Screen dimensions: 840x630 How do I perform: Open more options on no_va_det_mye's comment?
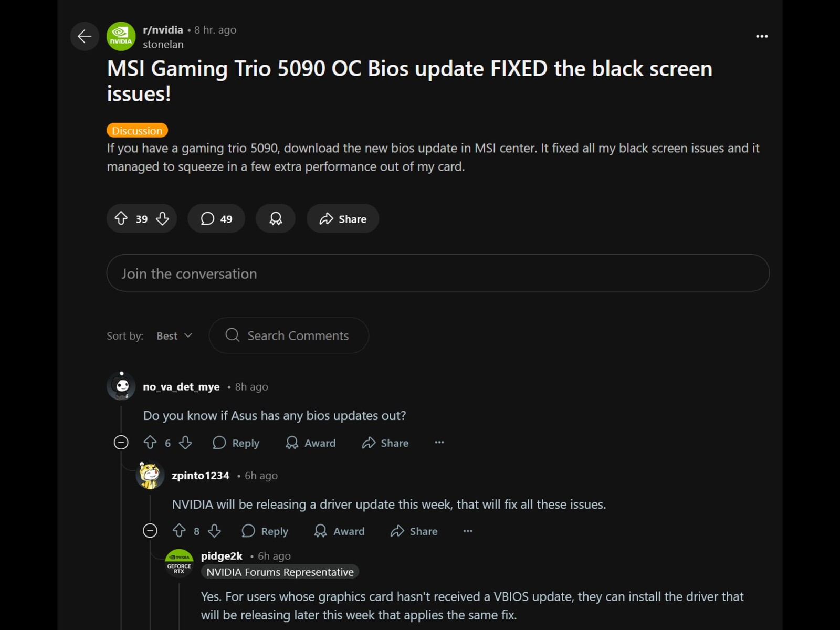[439, 443]
